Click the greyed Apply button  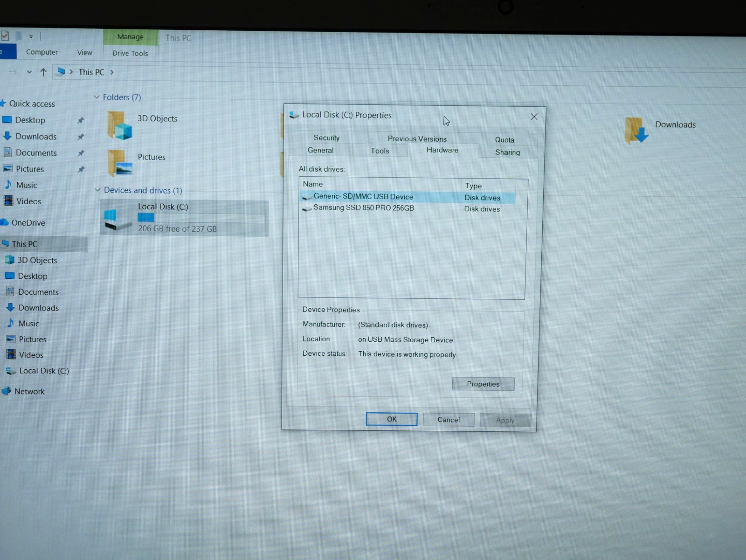point(505,420)
